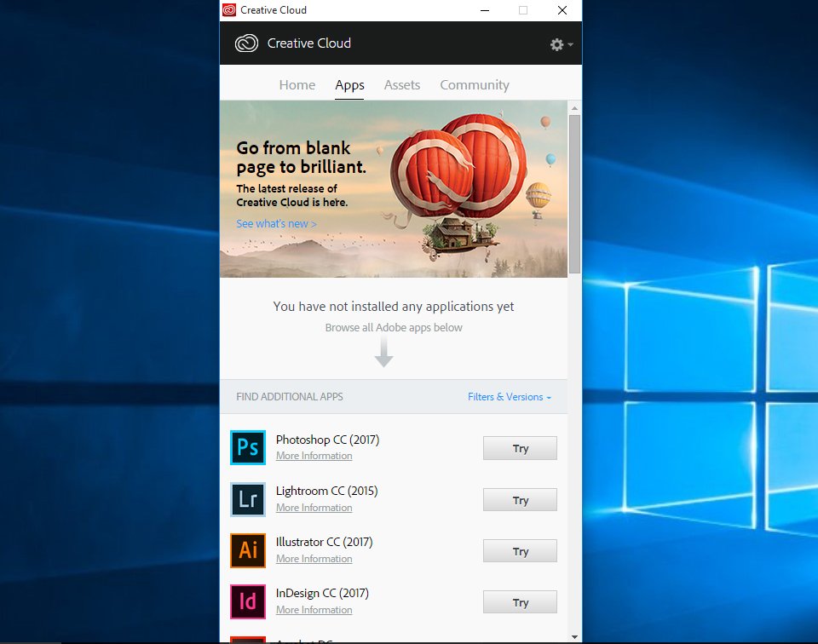Image resolution: width=818 pixels, height=644 pixels.
Task: Expand the Filters & Versions dropdown
Action: pyautogui.click(x=510, y=397)
